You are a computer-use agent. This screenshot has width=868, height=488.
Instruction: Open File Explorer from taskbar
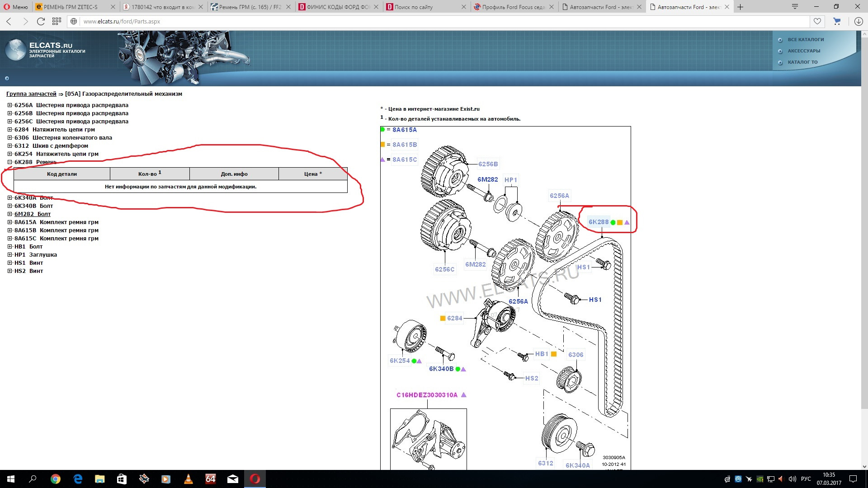[100, 479]
